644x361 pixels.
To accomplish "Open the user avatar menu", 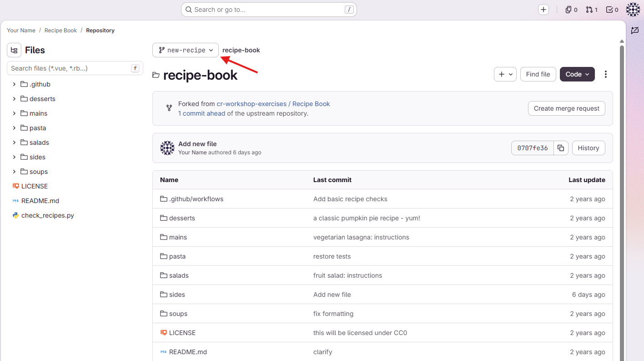I will [633, 10].
